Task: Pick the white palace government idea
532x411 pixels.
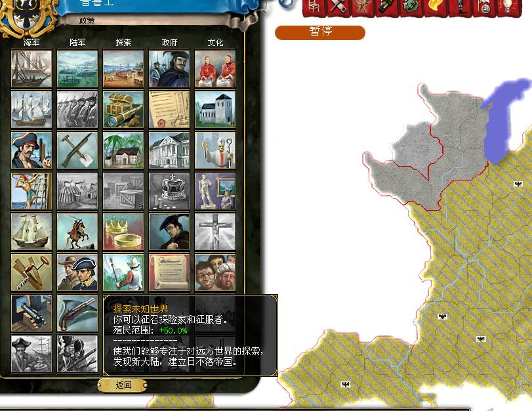Action: point(169,150)
